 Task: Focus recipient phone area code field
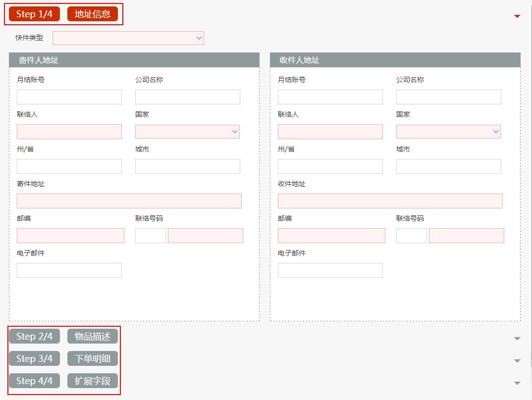(412, 236)
